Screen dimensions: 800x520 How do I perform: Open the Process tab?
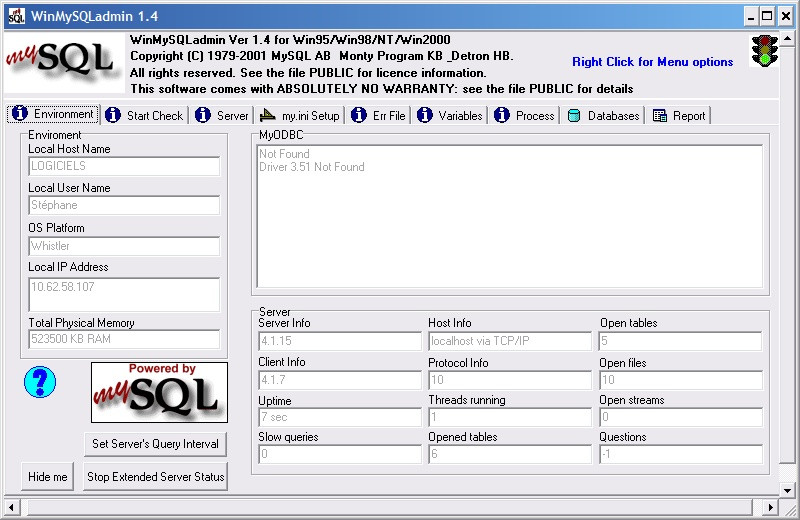525,116
